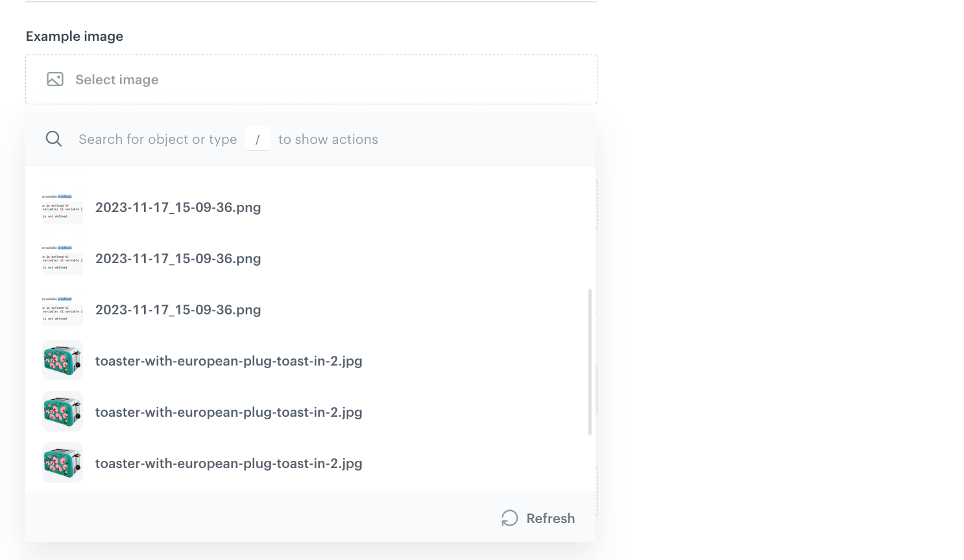Open the Select image dropdown field
Viewport: 964px width, 560px height.
(x=311, y=80)
